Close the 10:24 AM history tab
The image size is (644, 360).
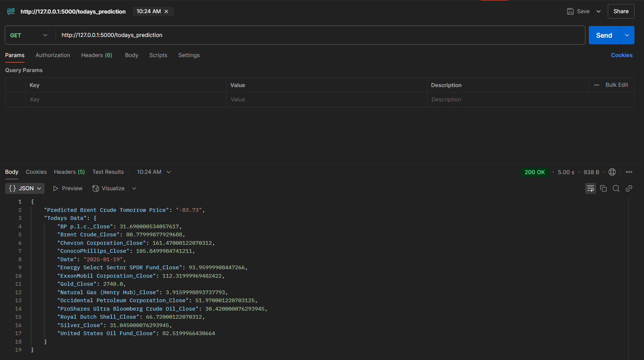[166, 11]
